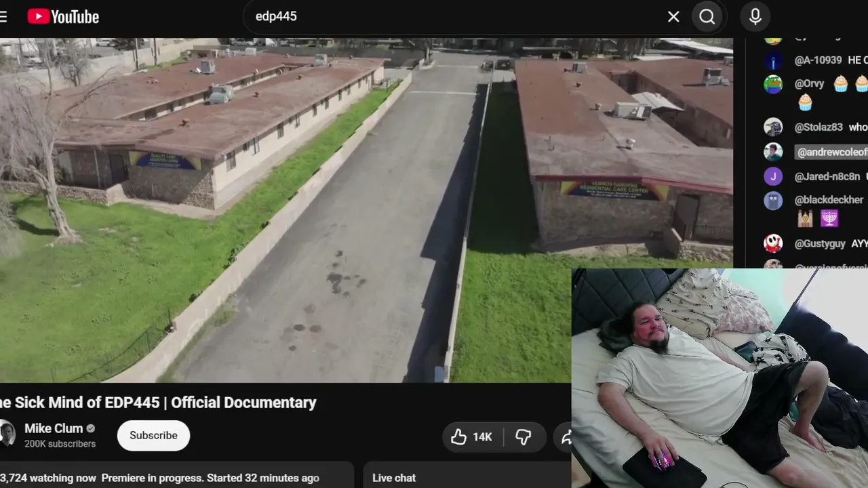Open the @Gustyguy chat avatar
The width and height of the screenshot is (868, 488).
(773, 243)
